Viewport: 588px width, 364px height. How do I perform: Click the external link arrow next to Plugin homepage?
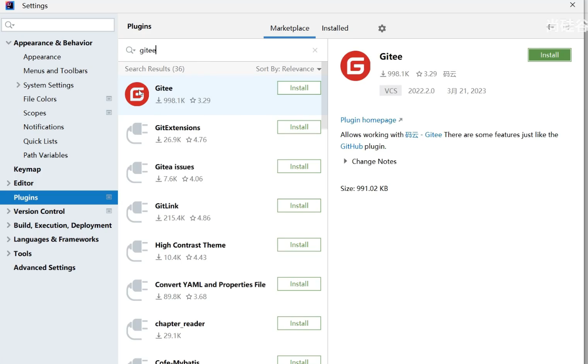[x=401, y=120]
